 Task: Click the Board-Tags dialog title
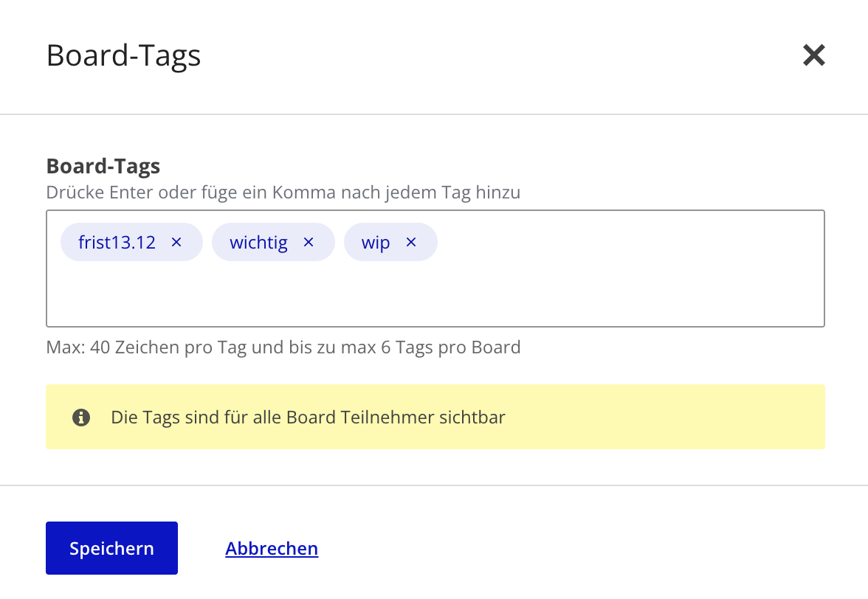[x=123, y=55]
